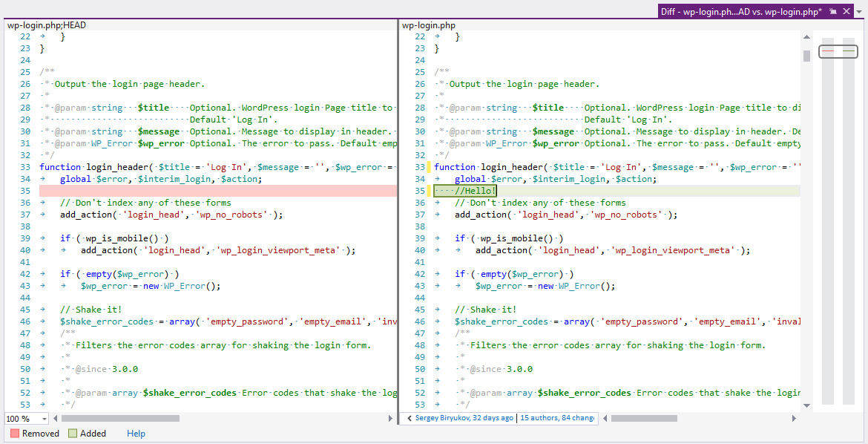Click right arrow of right pane horizontal scrollbar
Viewport: 868px width, 444px height.
(795, 419)
